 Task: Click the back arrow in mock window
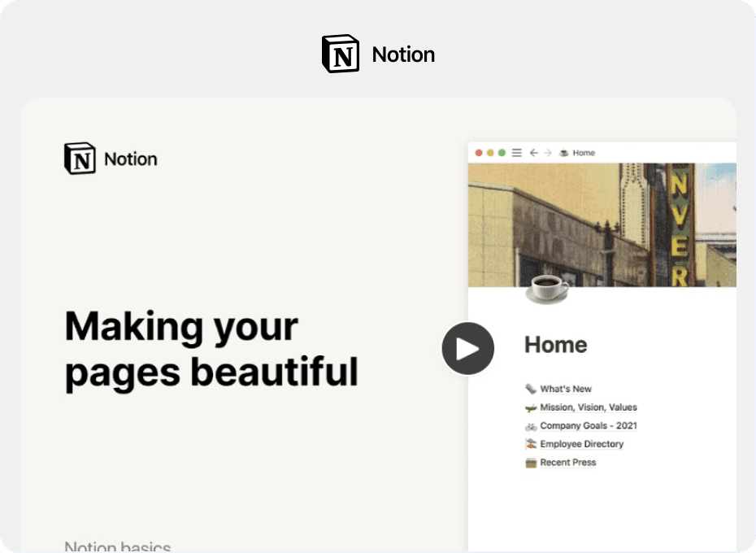pos(534,153)
